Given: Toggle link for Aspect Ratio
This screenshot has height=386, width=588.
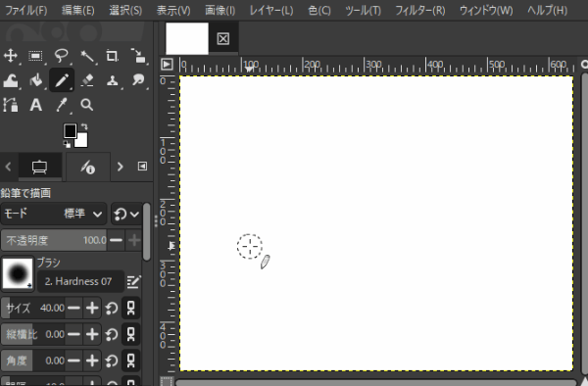Looking at the screenshot, I should [131, 334].
